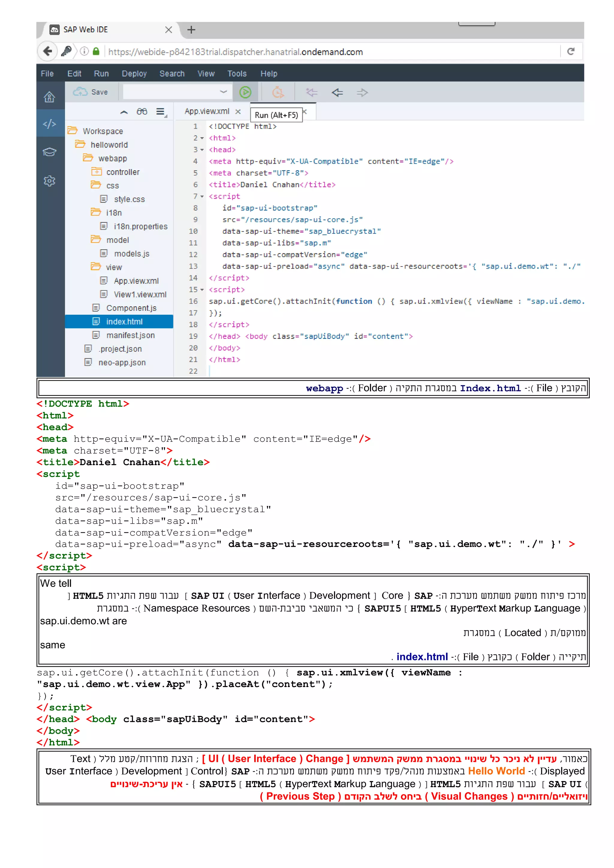Collapse the model folder
Screen dimensions: 614x868
(x=96, y=240)
